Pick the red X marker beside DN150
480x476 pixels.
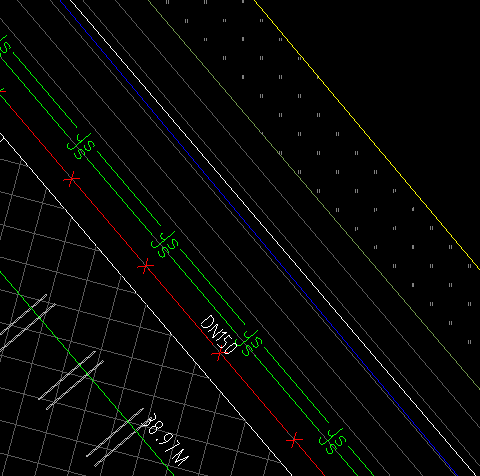pyautogui.click(x=219, y=353)
